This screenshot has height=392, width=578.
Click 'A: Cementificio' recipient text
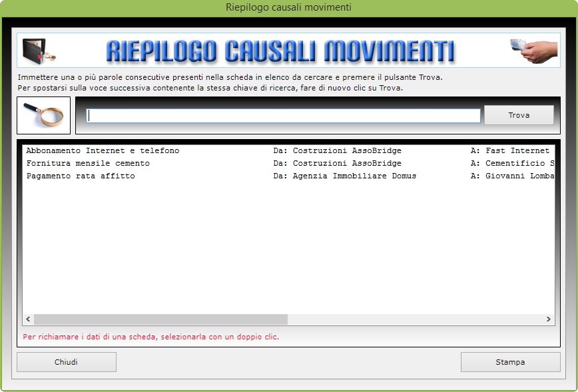pyautogui.click(x=512, y=163)
